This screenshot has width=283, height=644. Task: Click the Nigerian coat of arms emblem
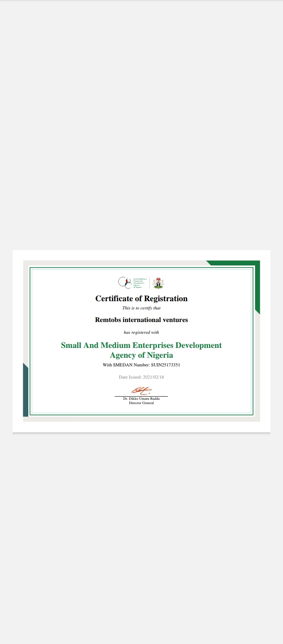158,283
